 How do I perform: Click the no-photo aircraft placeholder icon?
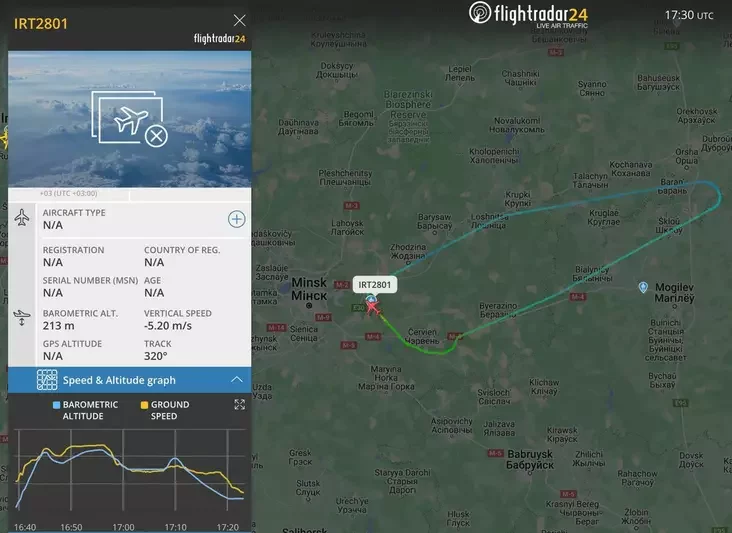point(130,119)
